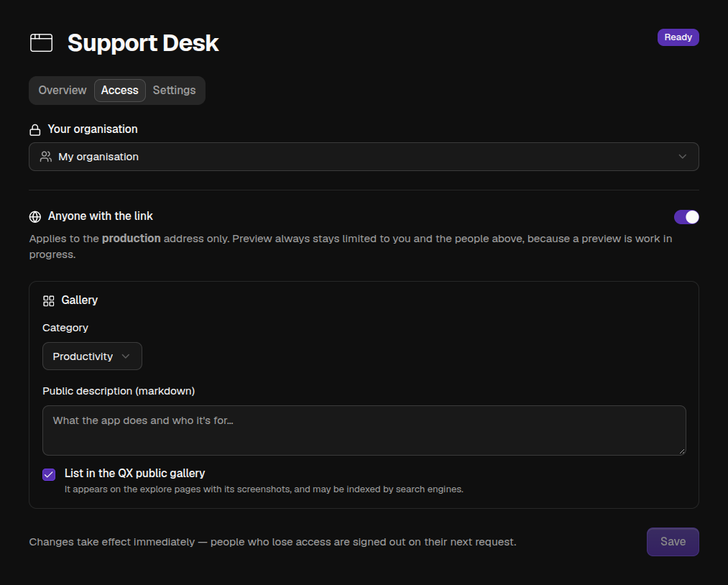728x585 pixels.
Task: Click the text about explore pages and search engines
Action: coord(264,489)
